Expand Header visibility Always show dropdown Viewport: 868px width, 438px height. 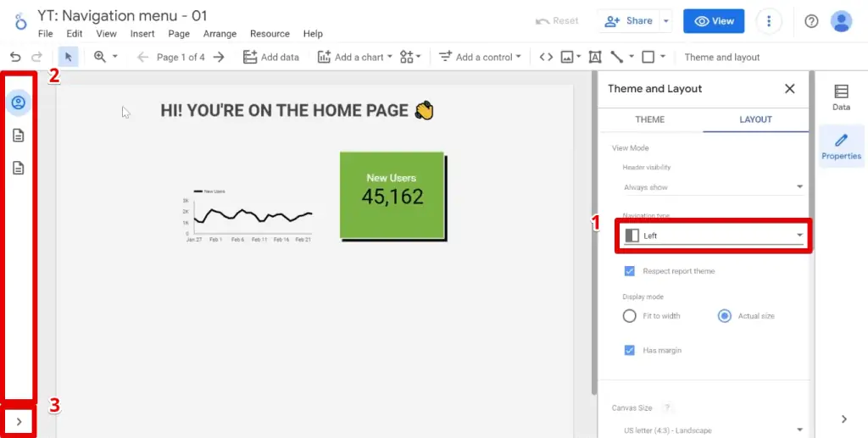pos(713,187)
